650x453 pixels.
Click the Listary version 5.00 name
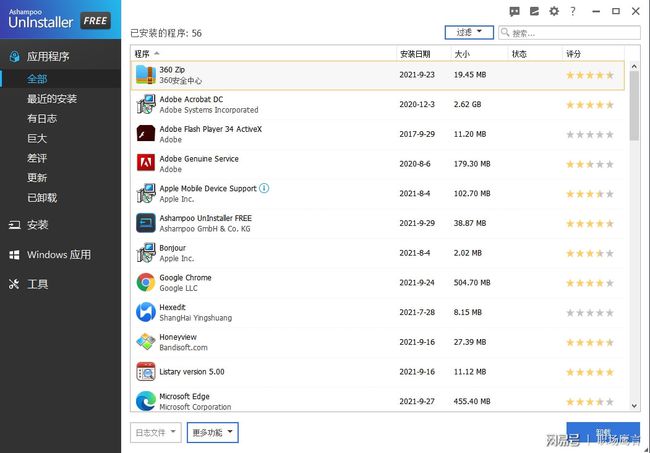coord(192,372)
